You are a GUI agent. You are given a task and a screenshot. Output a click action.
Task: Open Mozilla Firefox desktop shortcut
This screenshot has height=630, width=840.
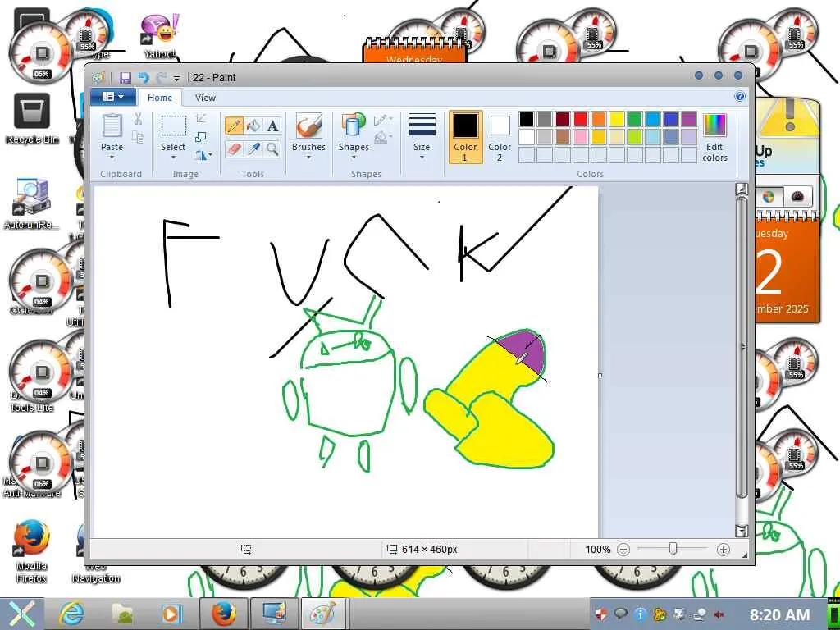coord(31,550)
